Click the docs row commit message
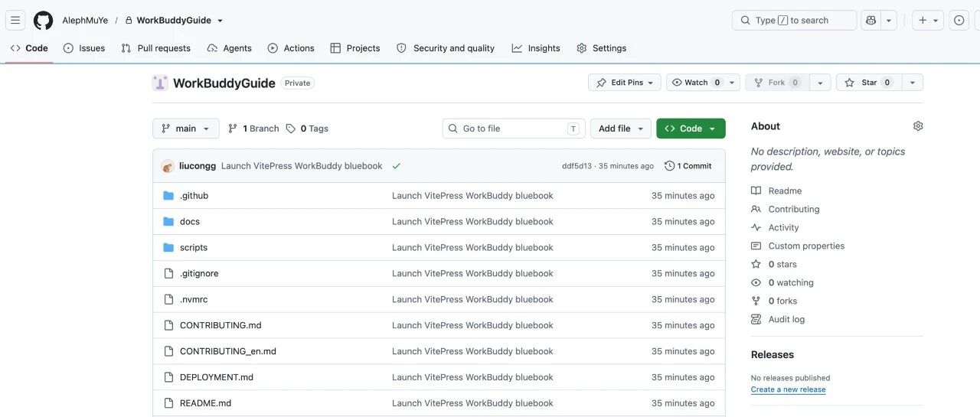The width and height of the screenshot is (980, 417). [472, 222]
